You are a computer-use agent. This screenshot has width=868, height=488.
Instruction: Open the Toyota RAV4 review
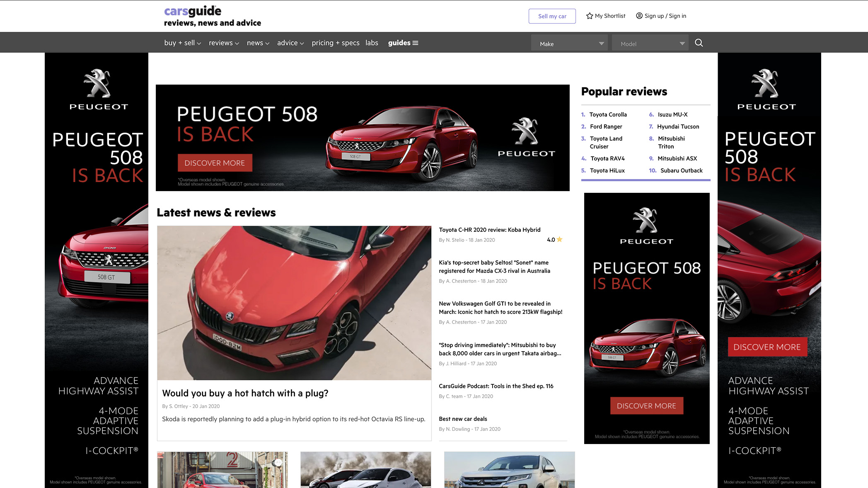[607, 158]
